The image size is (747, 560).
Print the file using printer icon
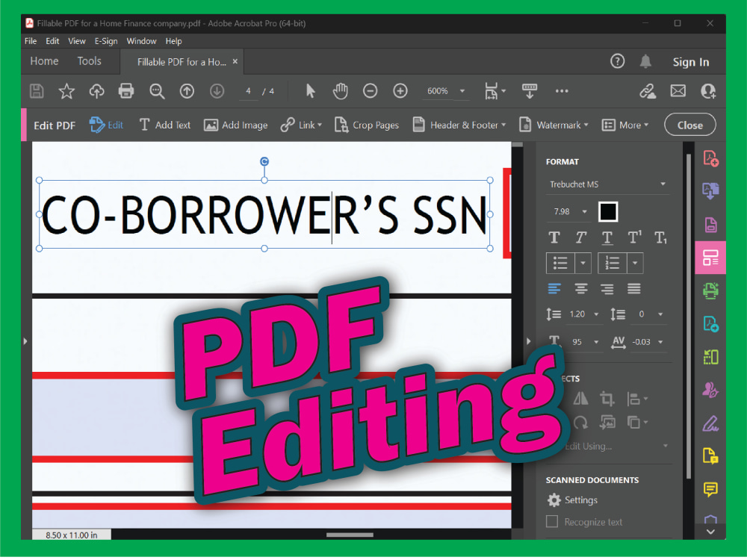[126, 91]
